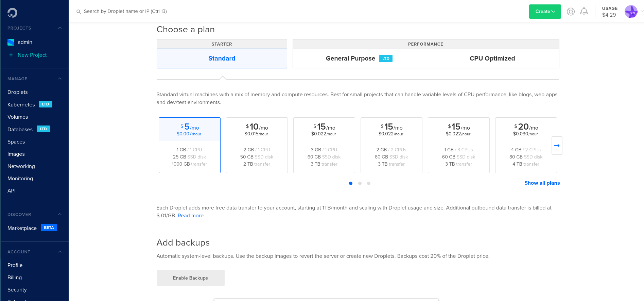Click the DigitalOcean logo icon
Viewport: 644px width, 301px height.
[x=12, y=13]
